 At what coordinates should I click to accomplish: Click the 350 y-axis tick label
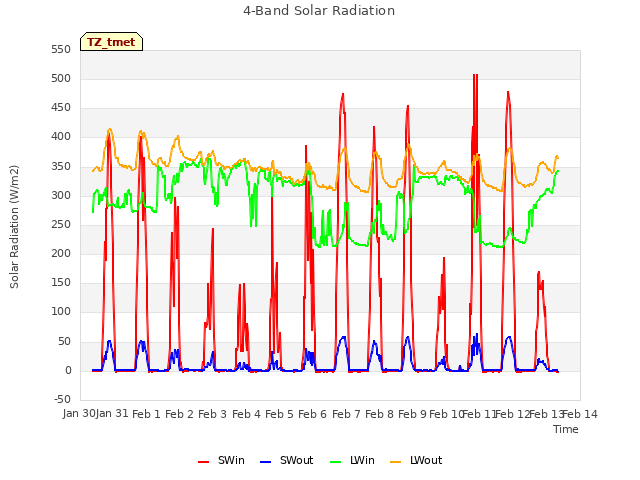[x=61, y=166]
